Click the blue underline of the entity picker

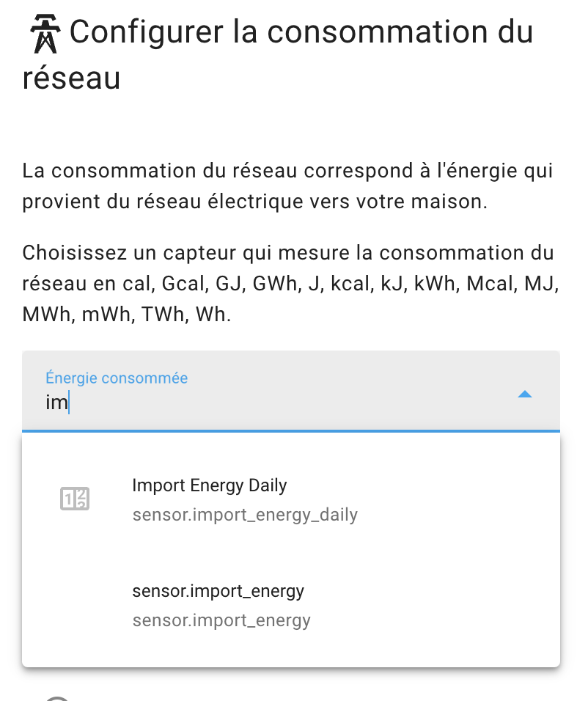(x=290, y=431)
